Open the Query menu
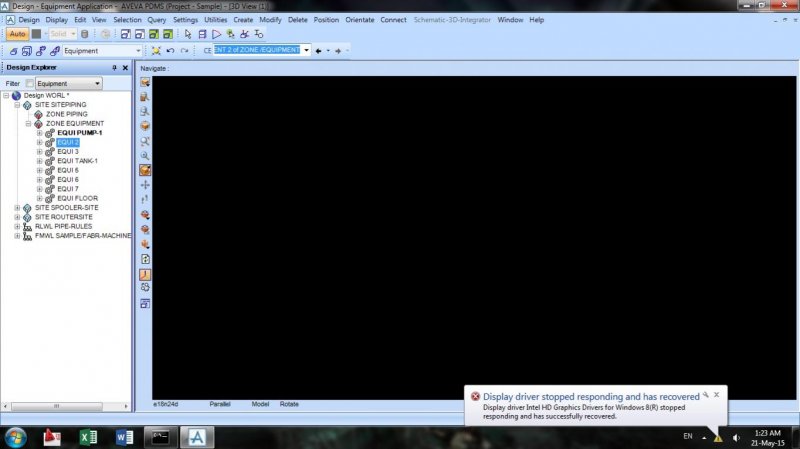The image size is (800, 449). pos(157,20)
